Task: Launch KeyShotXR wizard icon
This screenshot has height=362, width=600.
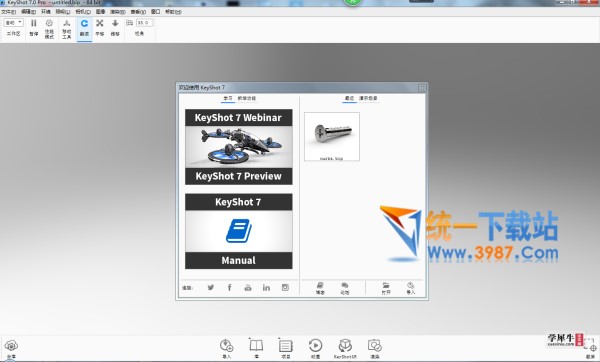Action: pos(345,348)
